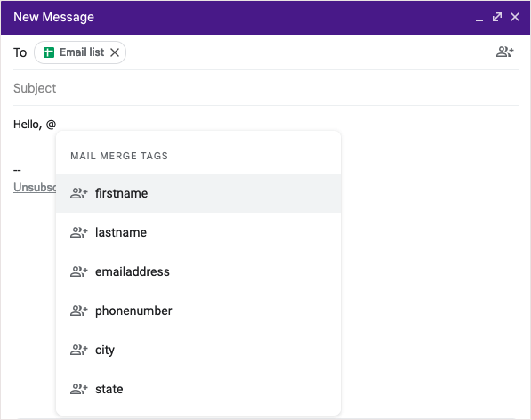The width and height of the screenshot is (531, 420).
Task: Select the firstname merge tag
Action: tap(198, 193)
